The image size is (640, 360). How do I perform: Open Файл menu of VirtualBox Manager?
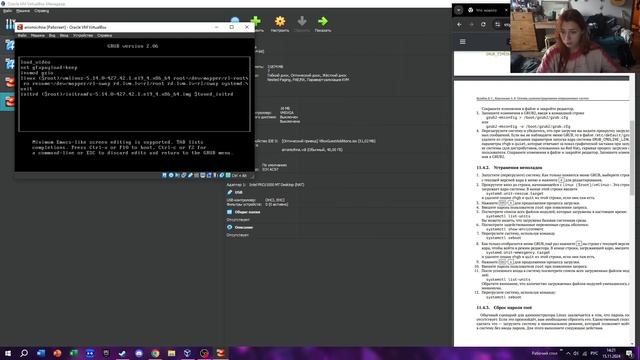pos(7,11)
